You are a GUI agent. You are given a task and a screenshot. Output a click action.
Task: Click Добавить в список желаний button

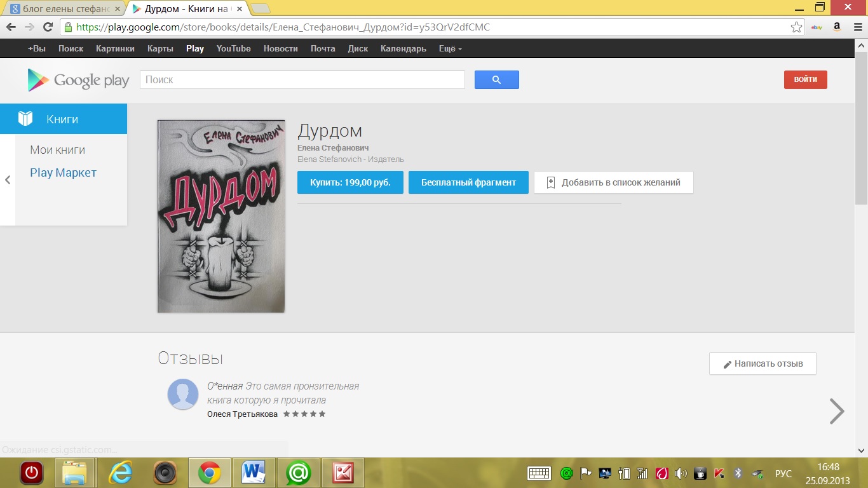coord(613,182)
